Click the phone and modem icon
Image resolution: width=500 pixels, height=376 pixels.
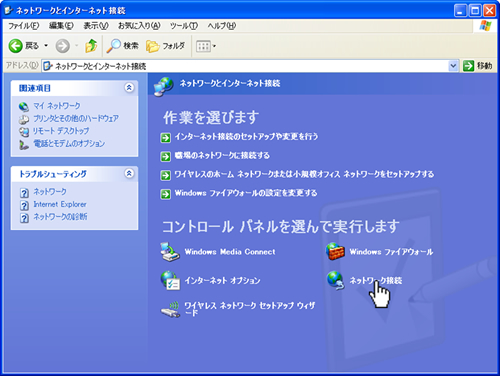click(24, 144)
